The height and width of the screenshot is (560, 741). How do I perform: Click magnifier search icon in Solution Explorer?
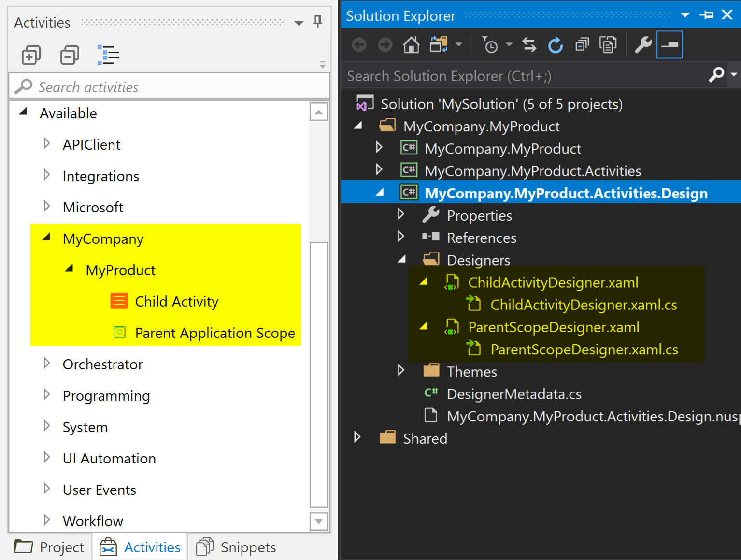[716, 74]
